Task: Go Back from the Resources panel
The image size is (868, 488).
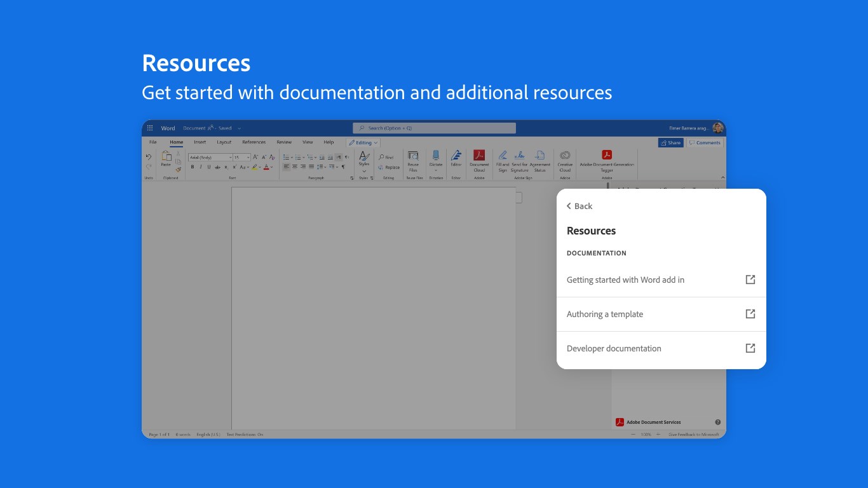Action: coord(580,206)
